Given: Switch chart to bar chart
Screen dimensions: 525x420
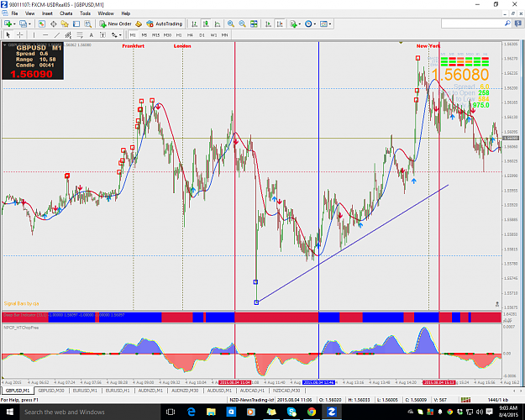Looking at the screenshot, I should [x=194, y=24].
